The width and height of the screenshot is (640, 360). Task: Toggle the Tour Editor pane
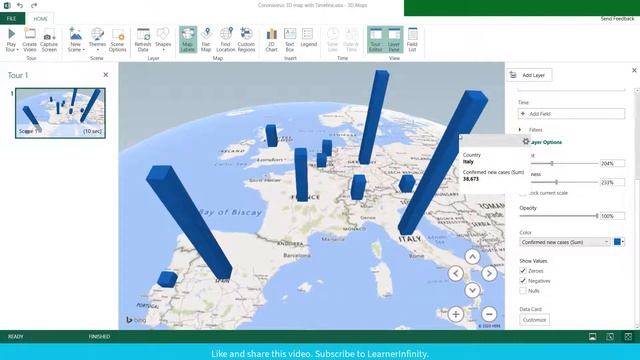point(376,40)
